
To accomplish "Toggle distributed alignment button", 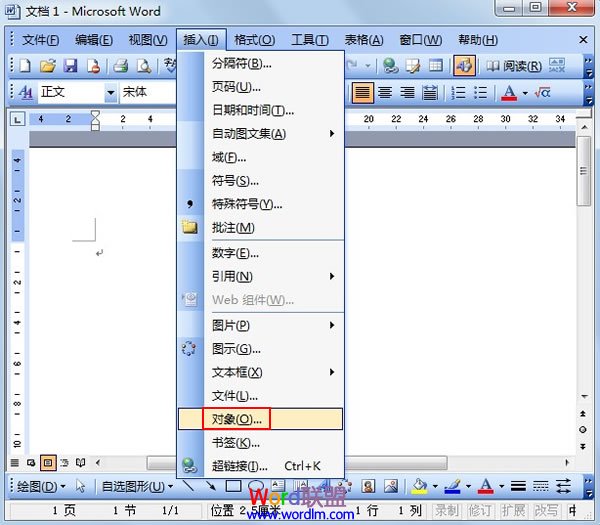I will 430,92.
